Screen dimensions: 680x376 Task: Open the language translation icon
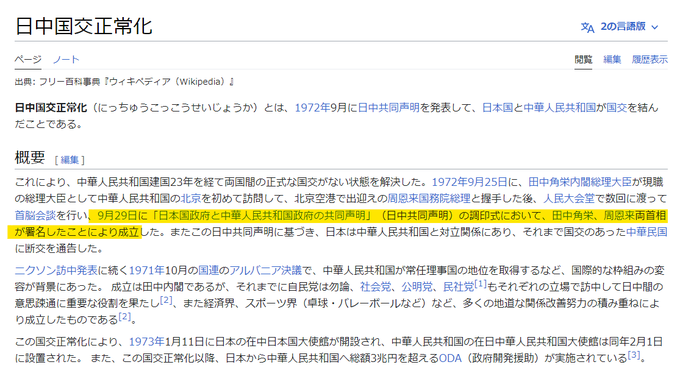pyautogui.click(x=587, y=27)
